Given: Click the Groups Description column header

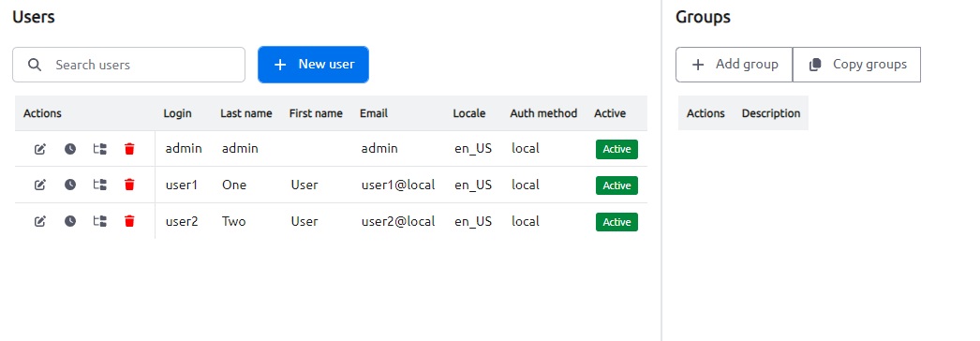Looking at the screenshot, I should point(771,113).
